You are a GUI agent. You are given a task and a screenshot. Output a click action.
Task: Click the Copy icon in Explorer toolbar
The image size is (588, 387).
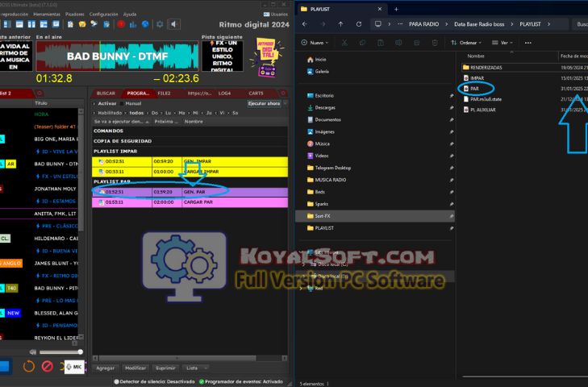point(362,43)
